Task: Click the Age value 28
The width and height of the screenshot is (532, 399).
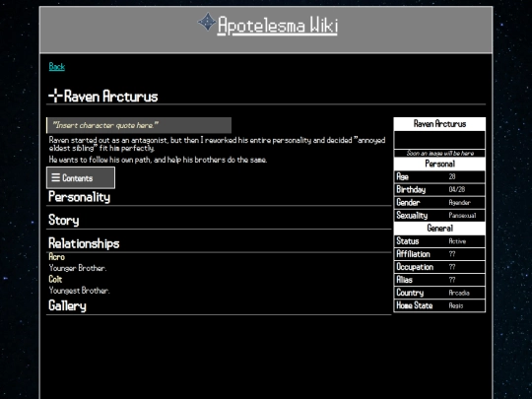Action: coord(452,176)
